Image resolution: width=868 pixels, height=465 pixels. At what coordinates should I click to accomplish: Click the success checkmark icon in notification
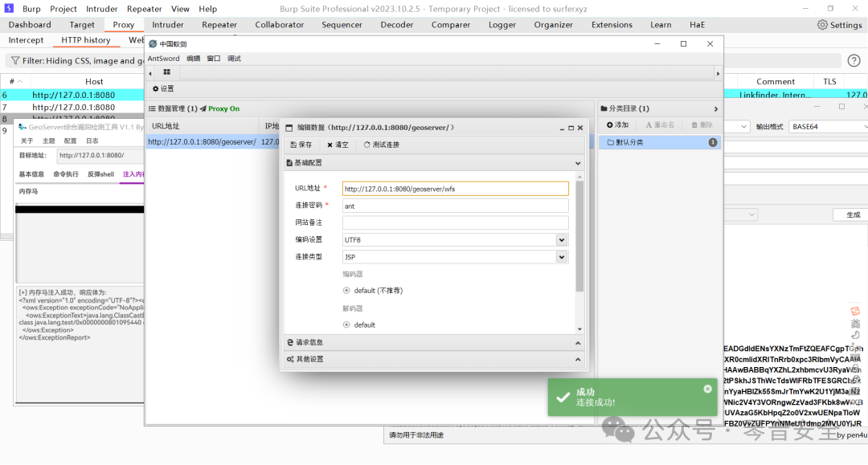coord(563,397)
